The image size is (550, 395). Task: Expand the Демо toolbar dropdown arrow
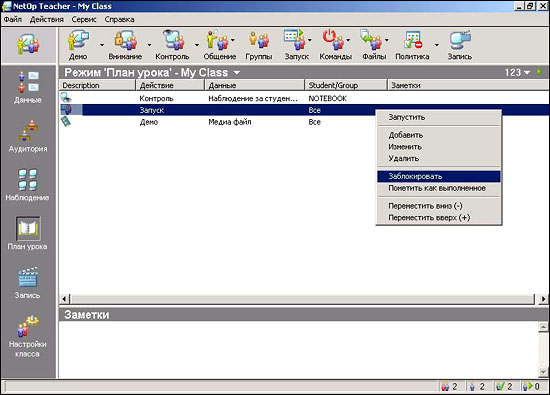click(102, 45)
